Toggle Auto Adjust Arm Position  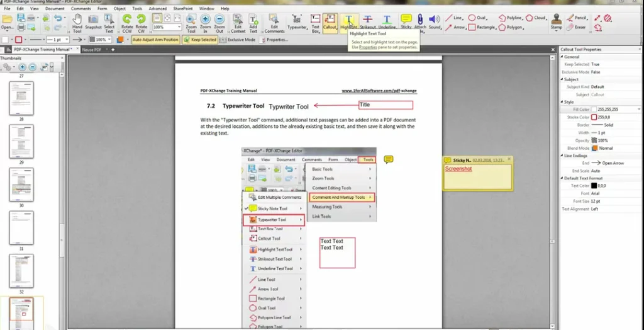[x=156, y=40]
